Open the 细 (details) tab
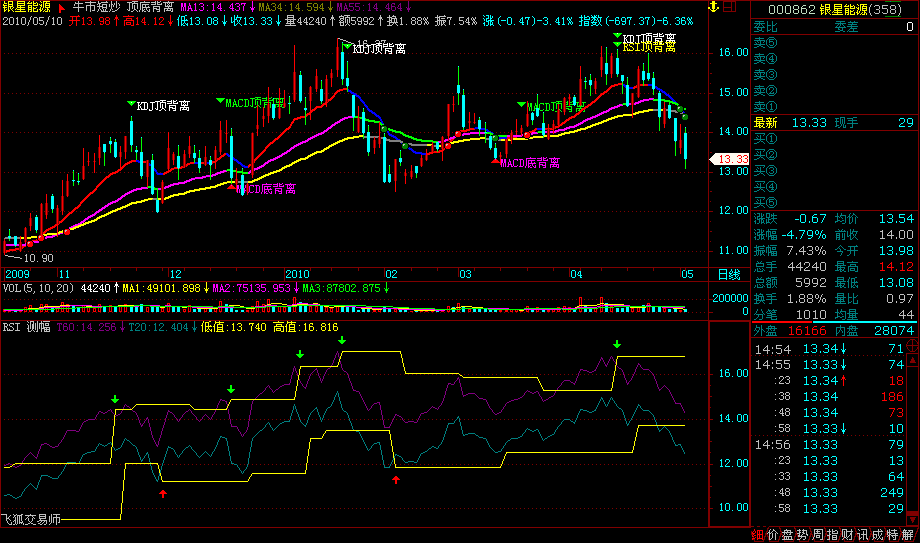The image size is (920, 543). coord(758,535)
